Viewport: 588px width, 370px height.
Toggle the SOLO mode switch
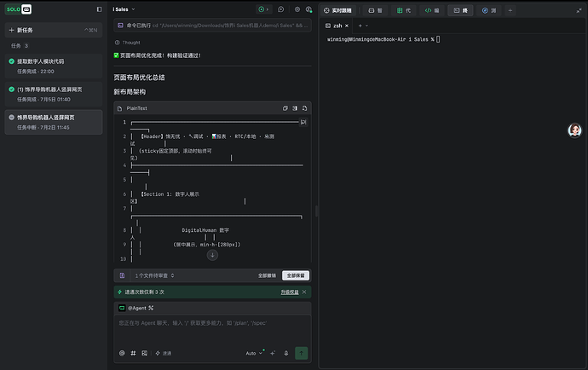pos(19,9)
